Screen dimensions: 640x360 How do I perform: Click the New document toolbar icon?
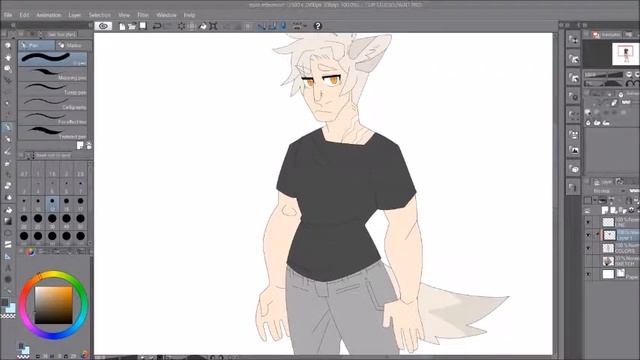122,26
